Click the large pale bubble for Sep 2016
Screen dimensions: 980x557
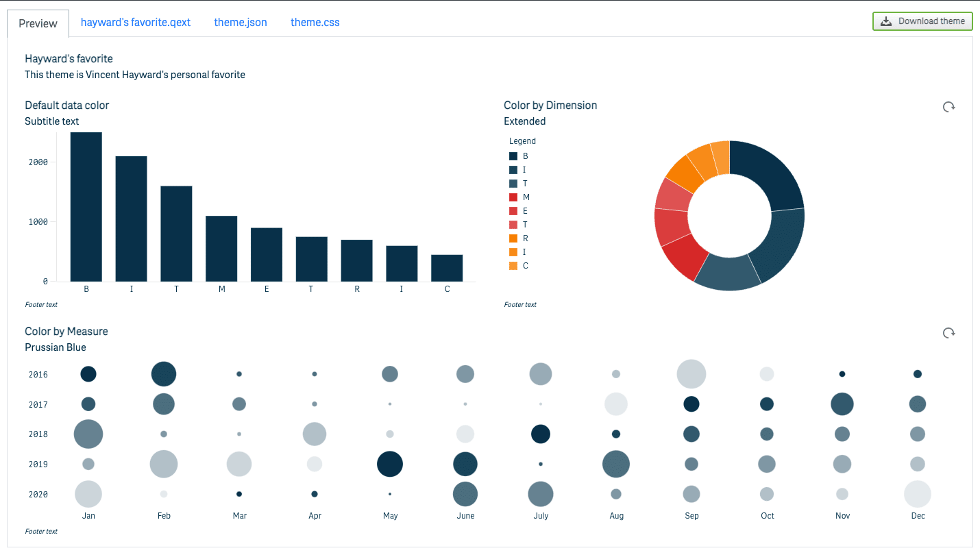691,374
